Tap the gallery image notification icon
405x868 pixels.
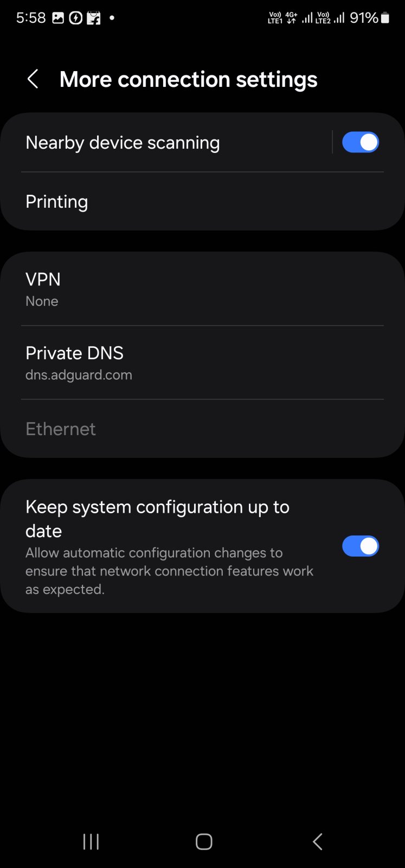tap(58, 18)
